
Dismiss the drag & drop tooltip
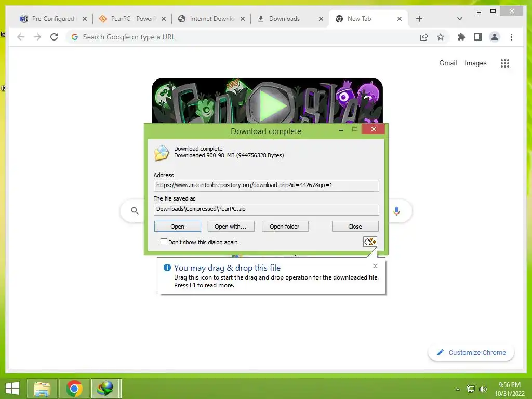click(375, 266)
